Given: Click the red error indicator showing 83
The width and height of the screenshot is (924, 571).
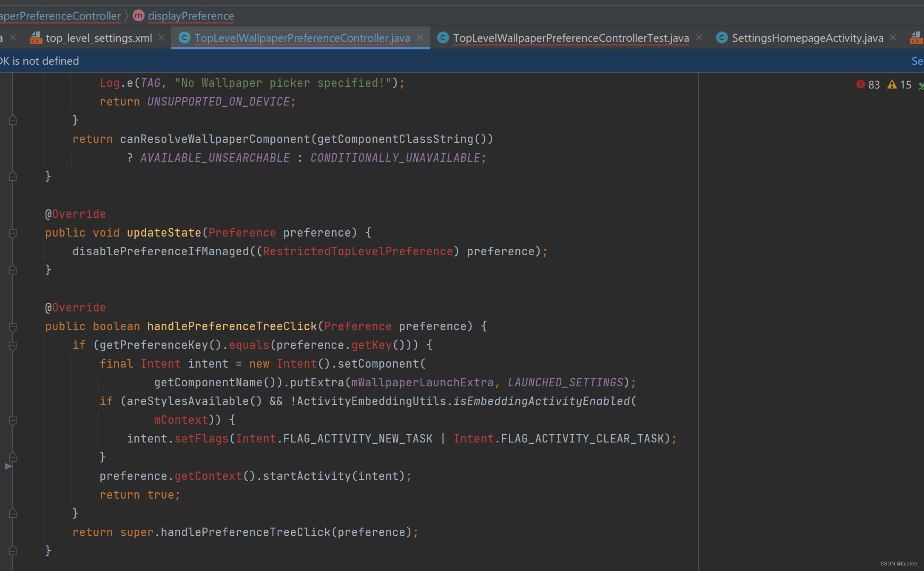Looking at the screenshot, I should click(867, 85).
